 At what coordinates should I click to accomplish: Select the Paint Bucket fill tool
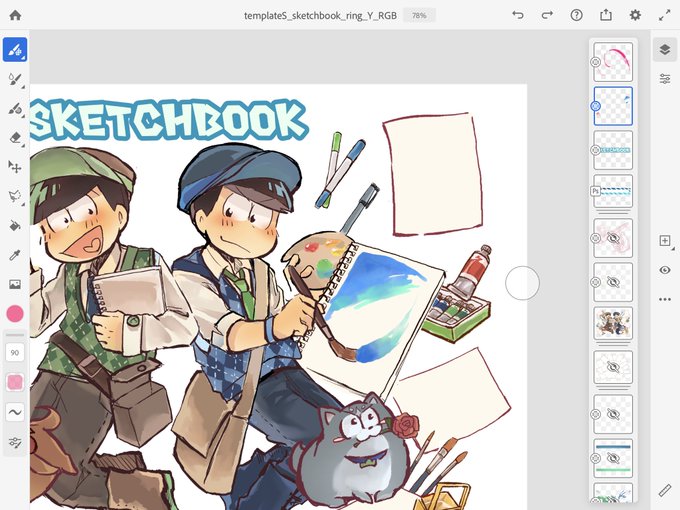pyautogui.click(x=15, y=226)
